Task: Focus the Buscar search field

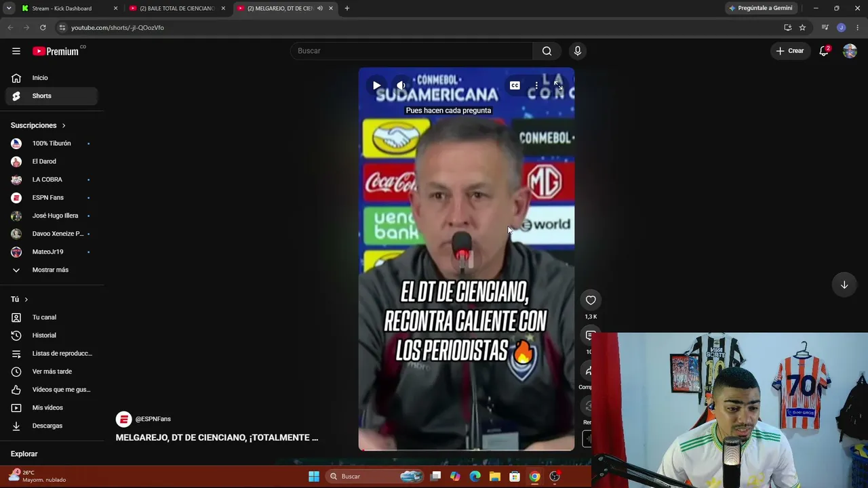Action: (412, 51)
